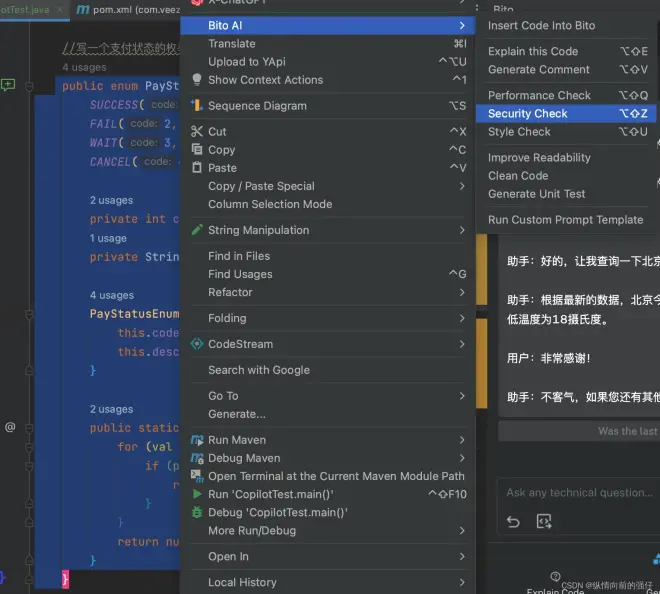660x594 pixels.
Task: Click the lightbulb Show Context Actions icon
Action: 197,80
